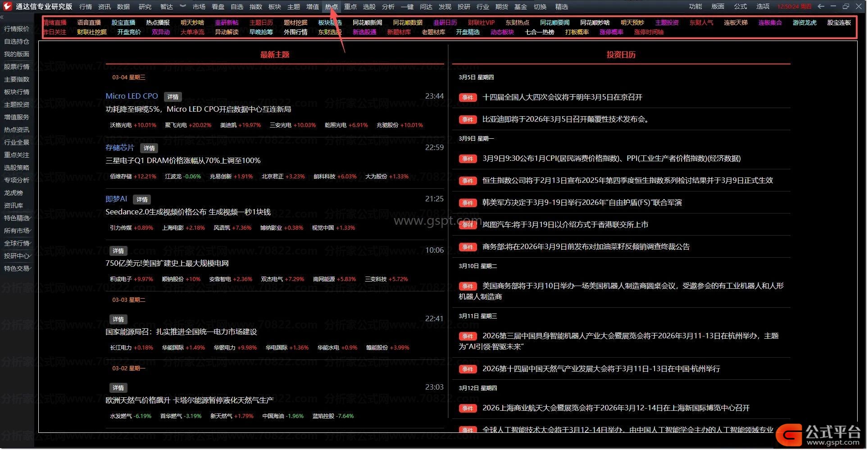Expand the menu bar overflow chevron after 智达
Image resolution: width=868 pixels, height=450 pixels.
tap(182, 6)
